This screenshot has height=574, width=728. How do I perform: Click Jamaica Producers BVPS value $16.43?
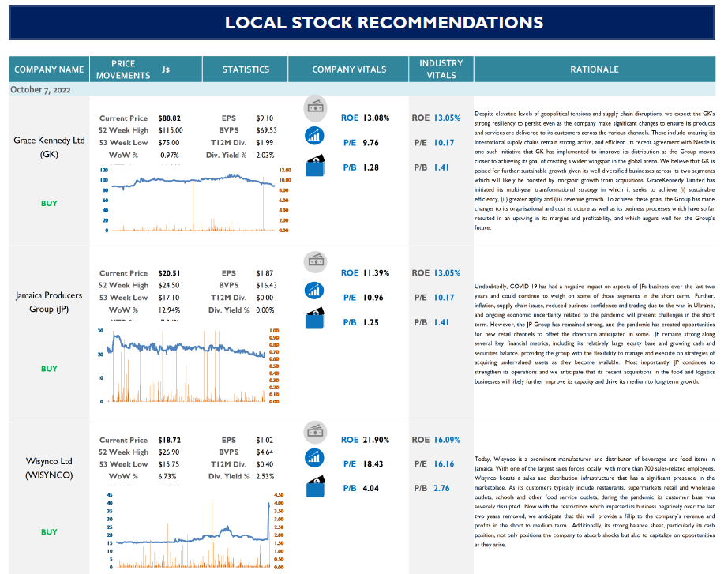[267, 285]
